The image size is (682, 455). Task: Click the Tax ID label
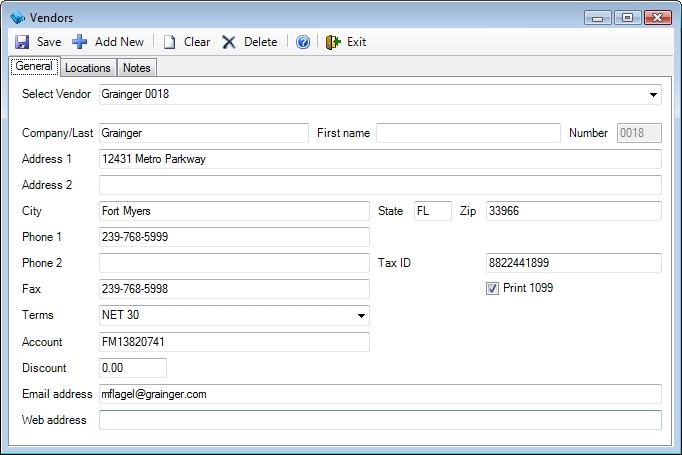394,263
